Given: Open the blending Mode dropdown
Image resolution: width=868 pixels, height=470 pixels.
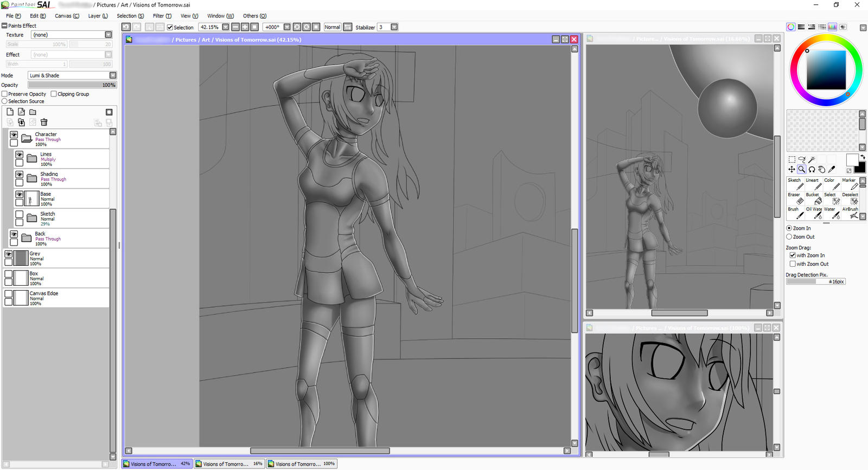Looking at the screenshot, I should point(113,75).
